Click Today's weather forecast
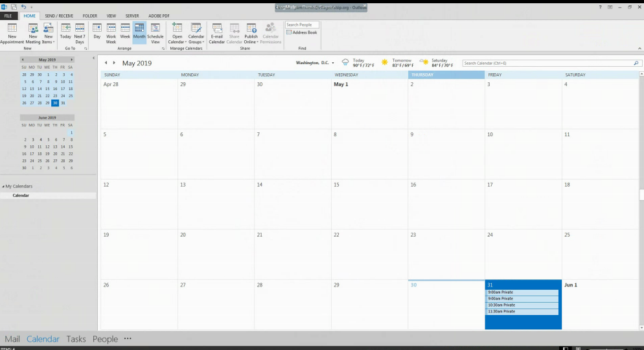Image resolution: width=644 pixels, height=350 pixels. tap(358, 63)
